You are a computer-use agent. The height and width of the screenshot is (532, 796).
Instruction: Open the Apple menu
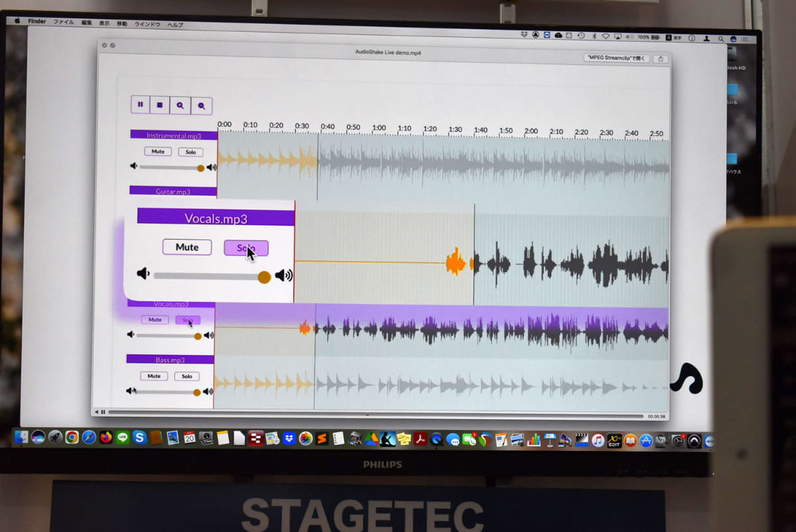(x=18, y=21)
